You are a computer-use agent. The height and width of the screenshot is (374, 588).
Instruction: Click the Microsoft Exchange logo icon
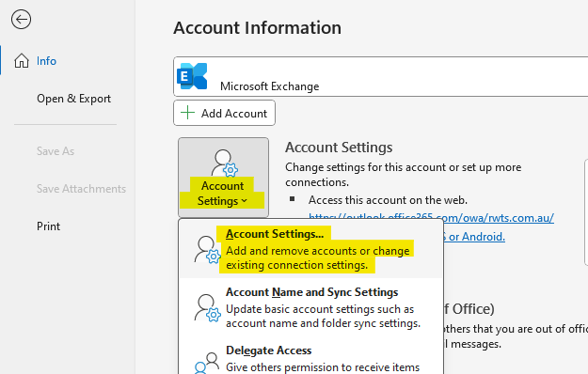pyautogui.click(x=192, y=76)
